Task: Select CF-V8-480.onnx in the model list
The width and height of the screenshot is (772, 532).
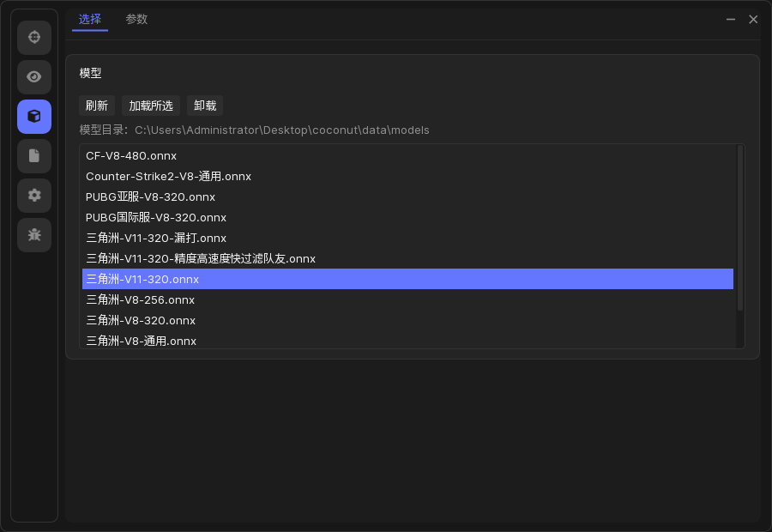Action: coord(407,155)
